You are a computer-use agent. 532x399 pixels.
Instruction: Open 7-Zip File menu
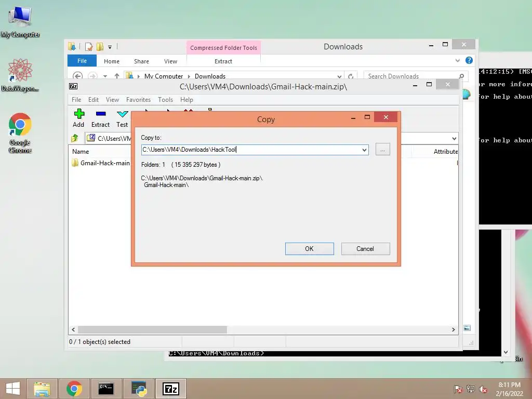tap(76, 99)
